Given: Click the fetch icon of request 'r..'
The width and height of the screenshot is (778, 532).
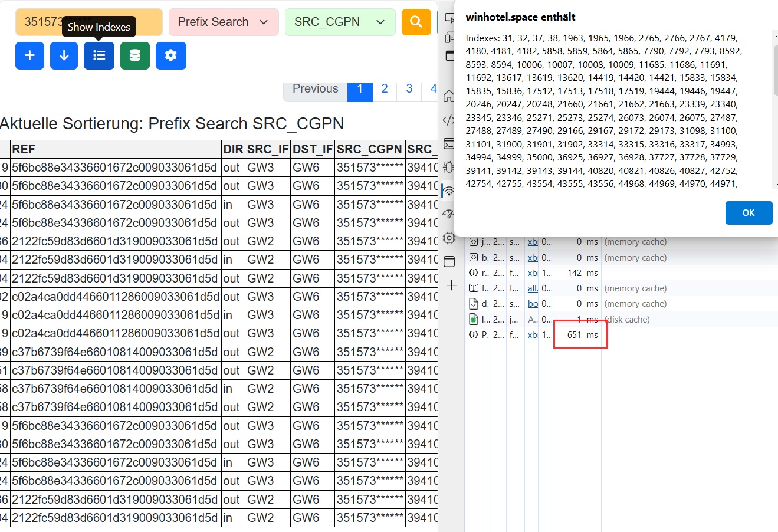Looking at the screenshot, I should [x=473, y=272].
